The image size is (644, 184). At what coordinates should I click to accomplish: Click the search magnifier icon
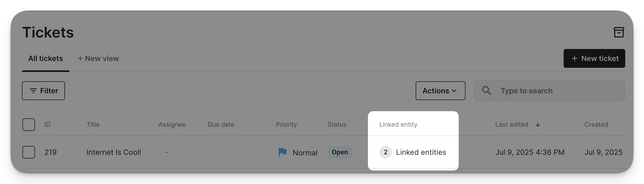coord(487,91)
